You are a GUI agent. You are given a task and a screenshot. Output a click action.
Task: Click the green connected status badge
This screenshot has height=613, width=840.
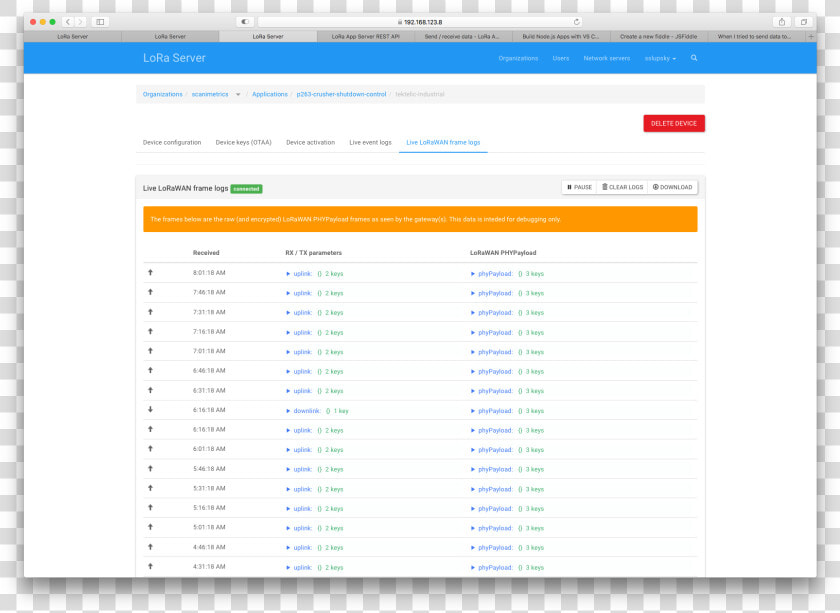click(246, 189)
